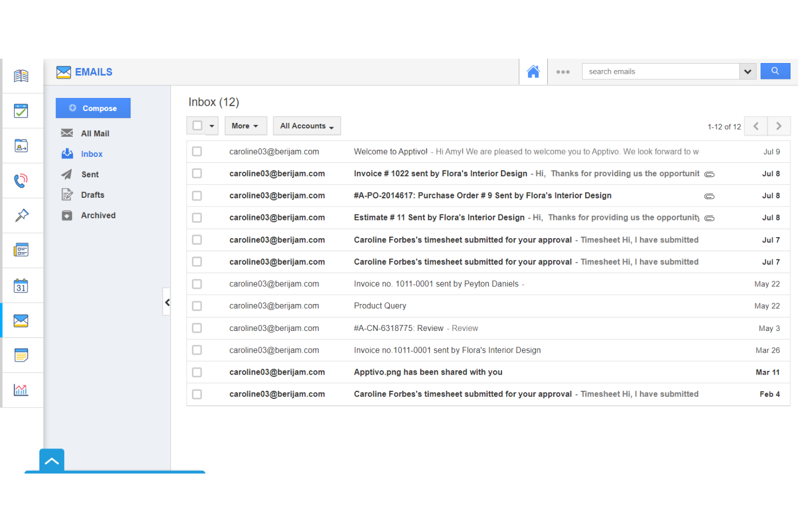798x532 pixels.
Task: Open the Reports chart icon in sidebar
Action: pos(22,389)
